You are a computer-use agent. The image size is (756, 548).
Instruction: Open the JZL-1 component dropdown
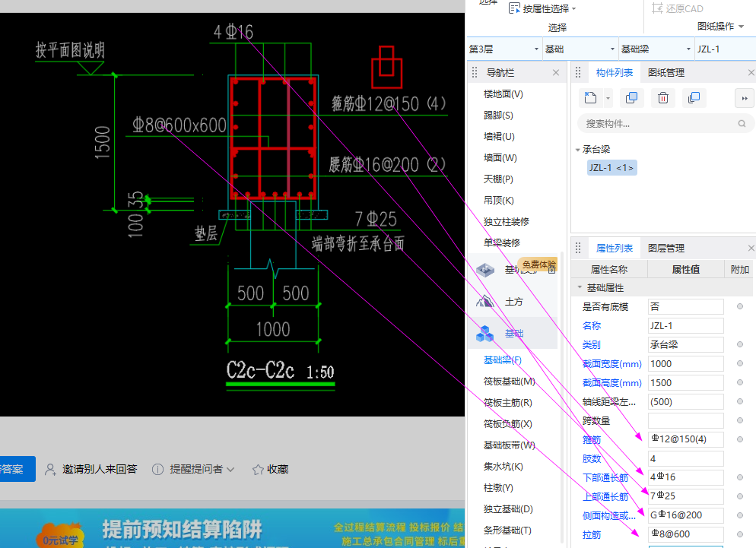pyautogui.click(x=725, y=49)
